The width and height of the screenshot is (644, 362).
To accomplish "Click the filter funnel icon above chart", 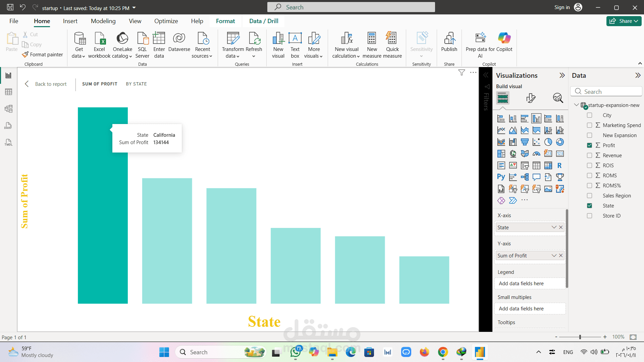I will pyautogui.click(x=462, y=72).
